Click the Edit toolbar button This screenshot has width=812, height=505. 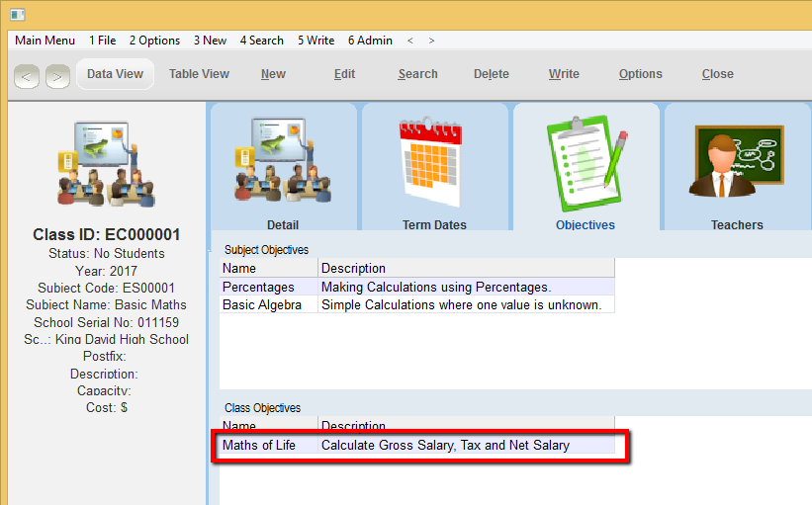344,74
